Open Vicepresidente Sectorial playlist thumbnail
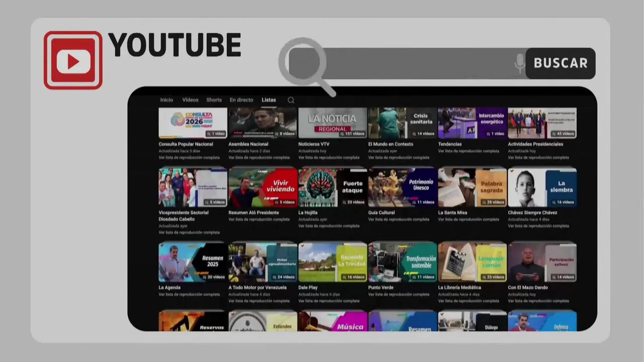Screen dimensions: 644x362 193,187
